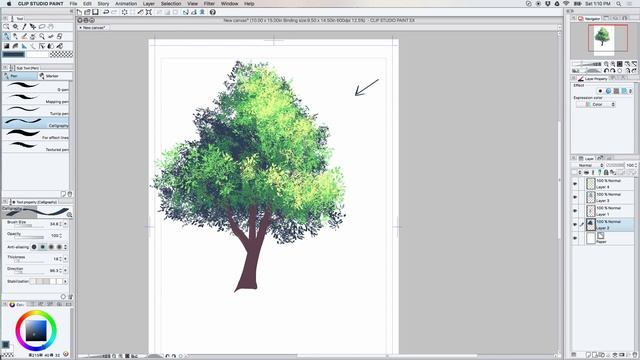Image resolution: width=640 pixels, height=360 pixels.
Task: Click the color wheel saturation square
Action: click(36, 331)
